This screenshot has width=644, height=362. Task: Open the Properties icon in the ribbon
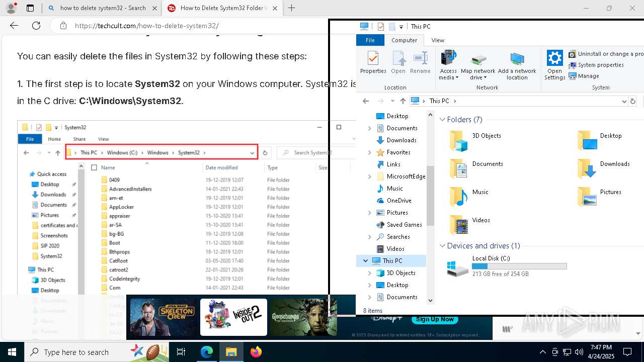(x=373, y=62)
